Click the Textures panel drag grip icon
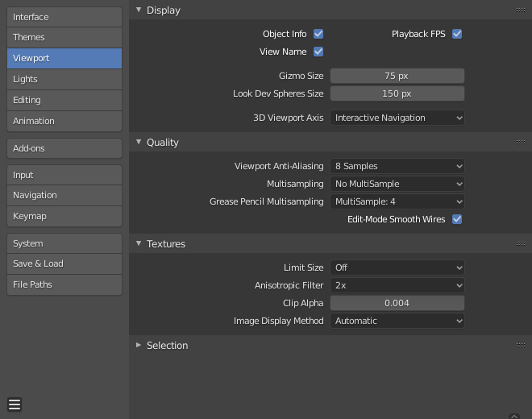This screenshot has width=532, height=419. pyautogui.click(x=521, y=244)
